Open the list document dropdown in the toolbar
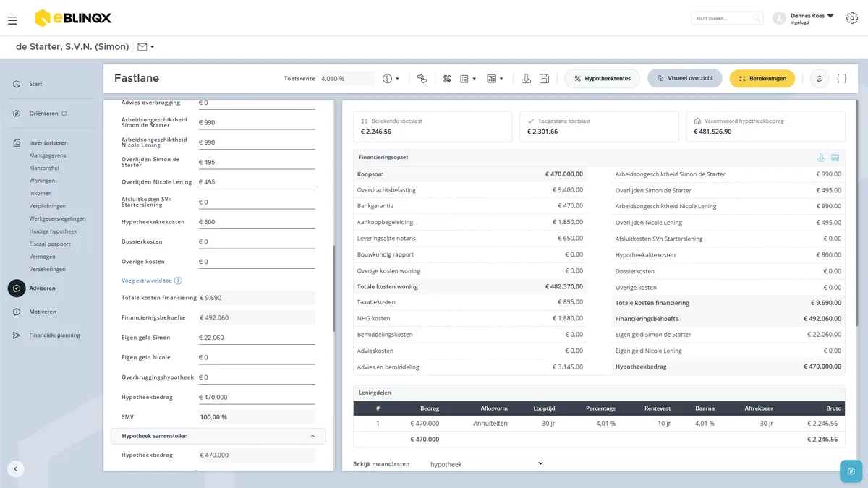Viewport: 868px width, 488px height. coord(468,79)
